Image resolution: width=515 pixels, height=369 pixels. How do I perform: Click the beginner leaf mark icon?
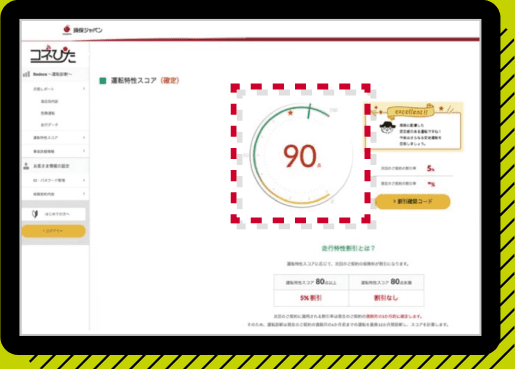[x=35, y=214]
